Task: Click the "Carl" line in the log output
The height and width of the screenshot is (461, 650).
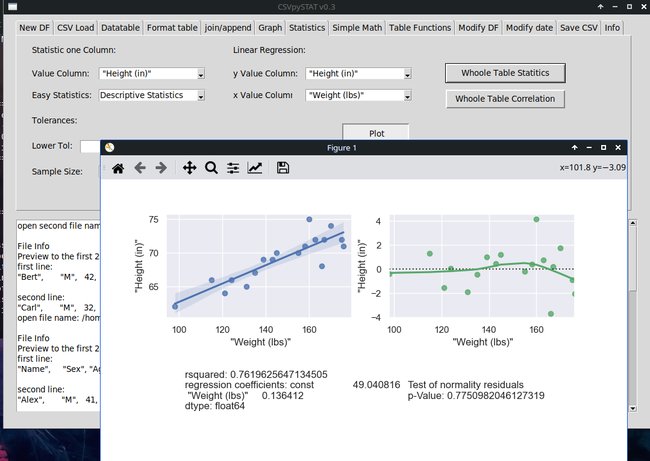Action: (58, 308)
